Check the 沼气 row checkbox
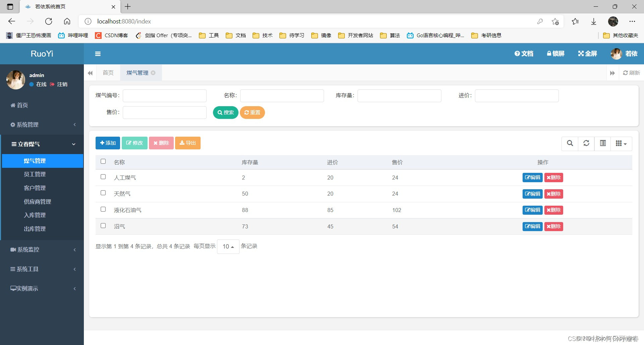This screenshot has width=644, height=345. coord(103,226)
